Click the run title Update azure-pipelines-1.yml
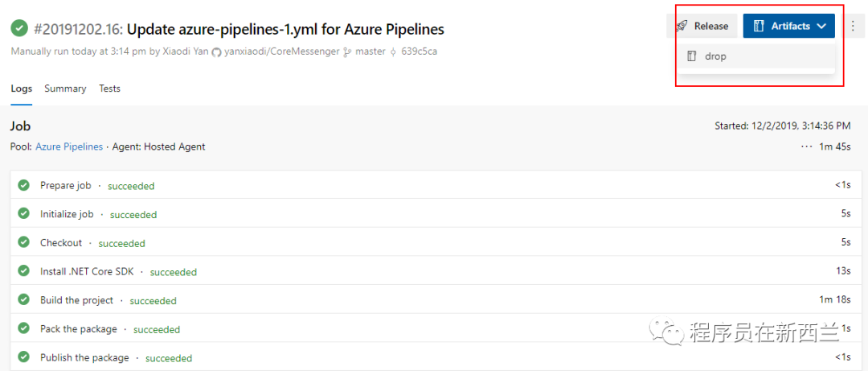 click(x=285, y=29)
